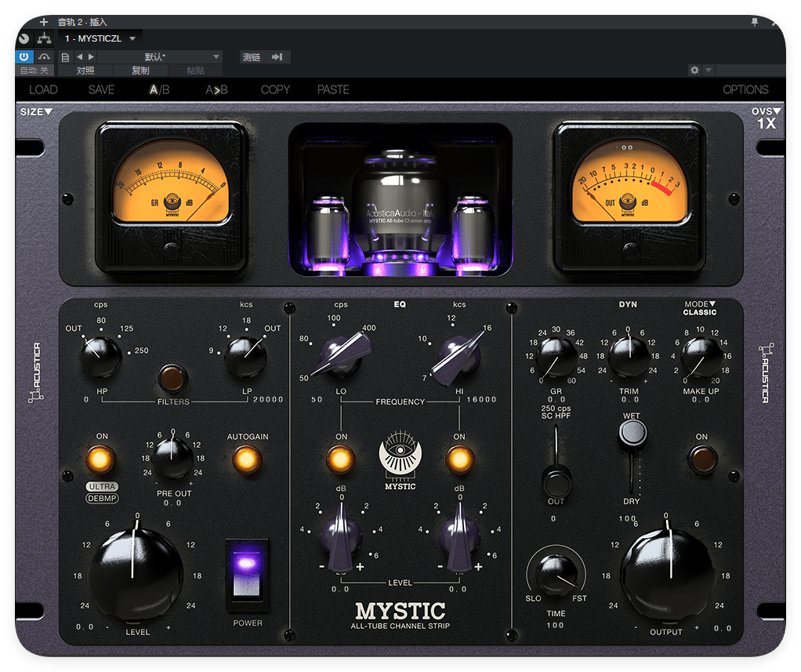Screen dimensions: 801x672
Task: Click the routing tree icon
Action: [x=45, y=38]
